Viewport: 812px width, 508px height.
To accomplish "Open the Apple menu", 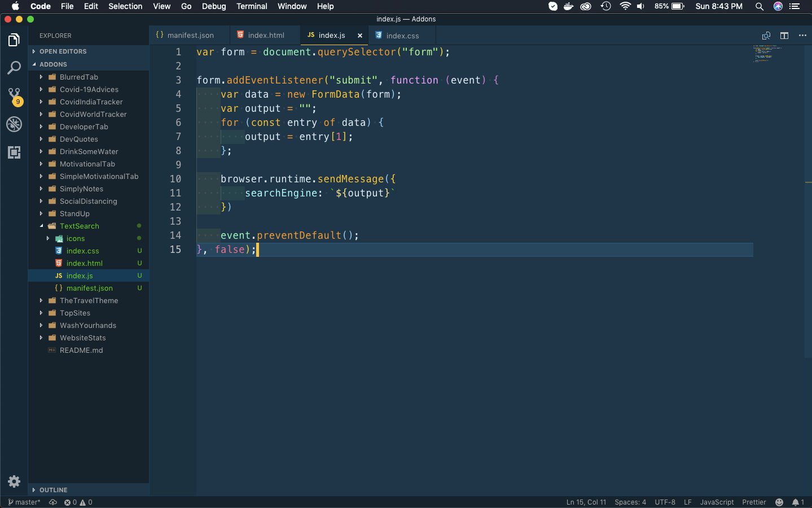I will coord(15,6).
